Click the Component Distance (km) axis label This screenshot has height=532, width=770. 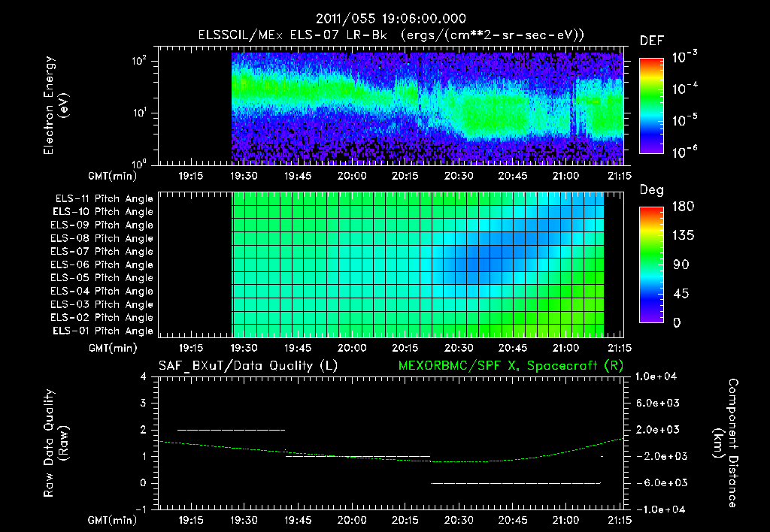pyautogui.click(x=726, y=443)
